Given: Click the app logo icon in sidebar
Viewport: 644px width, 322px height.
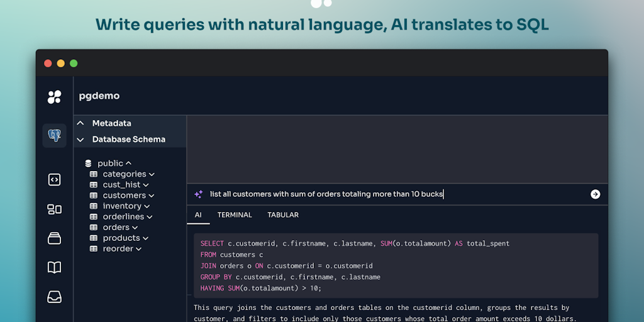Looking at the screenshot, I should tap(55, 96).
